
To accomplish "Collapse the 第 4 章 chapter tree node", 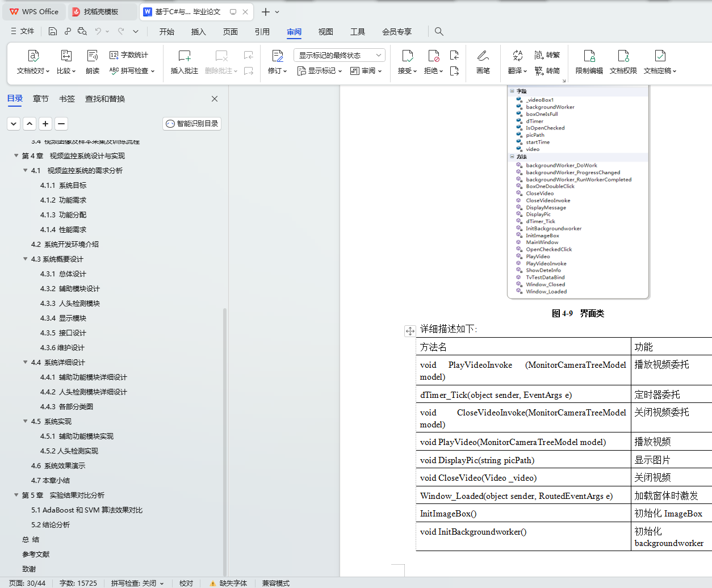I will tap(16, 156).
